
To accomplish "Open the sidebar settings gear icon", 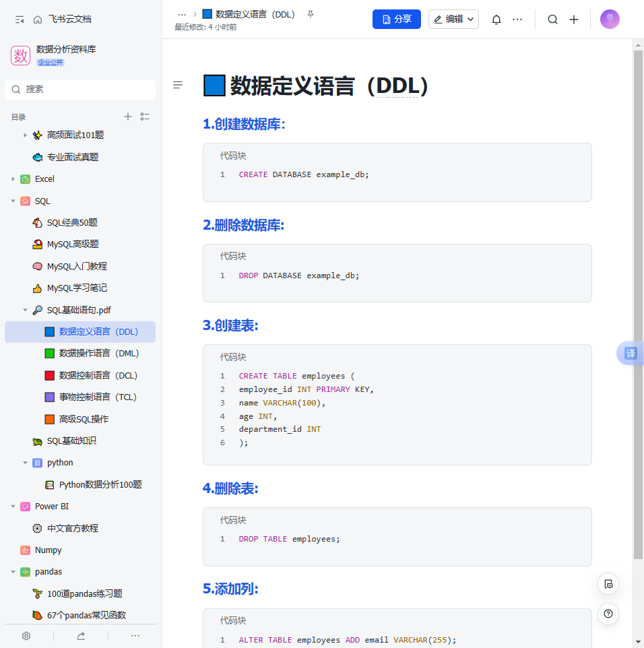I will pyautogui.click(x=26, y=636).
